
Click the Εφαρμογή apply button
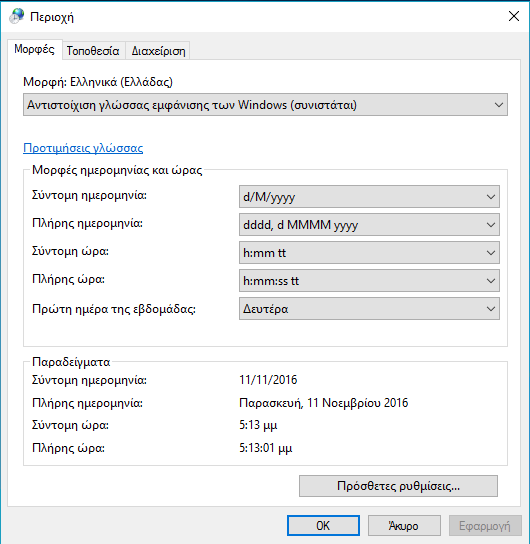485,526
